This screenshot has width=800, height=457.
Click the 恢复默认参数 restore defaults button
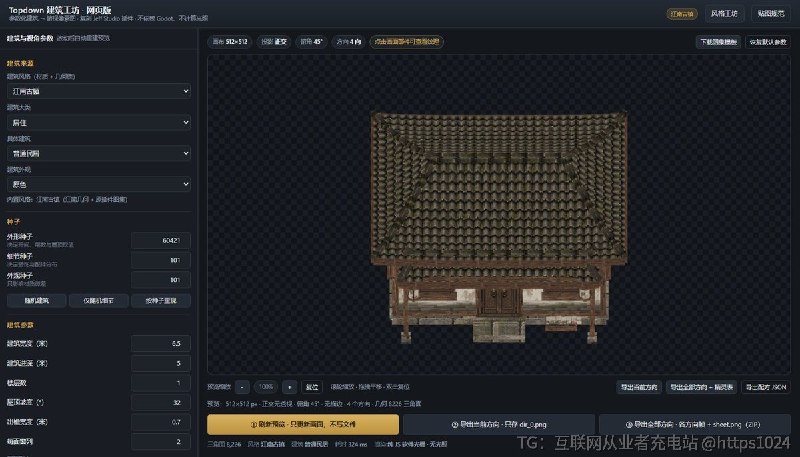tap(768, 42)
